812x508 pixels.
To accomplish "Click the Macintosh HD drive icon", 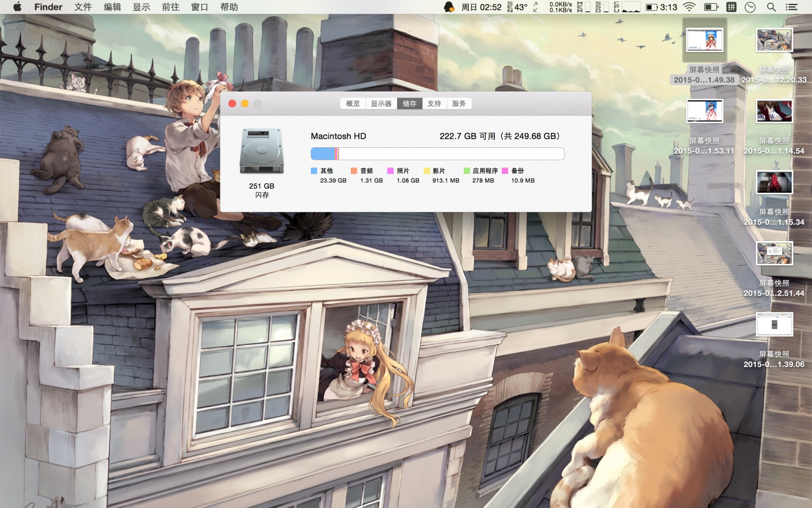I will 262,151.
